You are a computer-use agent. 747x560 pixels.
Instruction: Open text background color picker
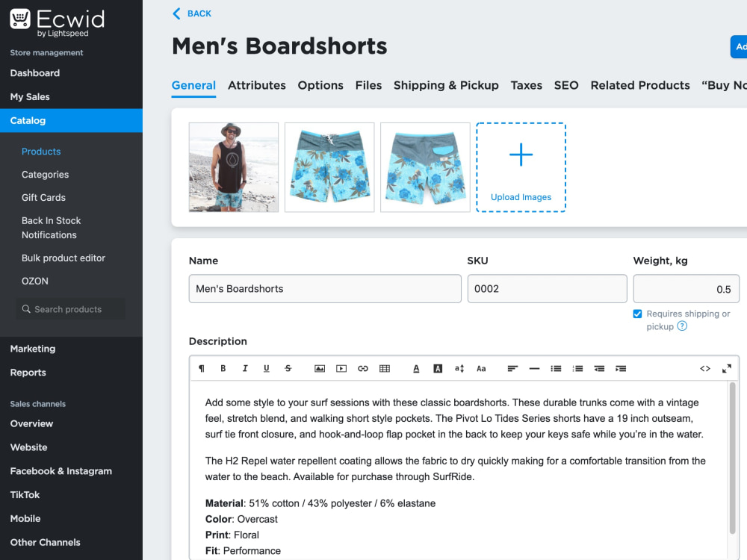pyautogui.click(x=438, y=369)
